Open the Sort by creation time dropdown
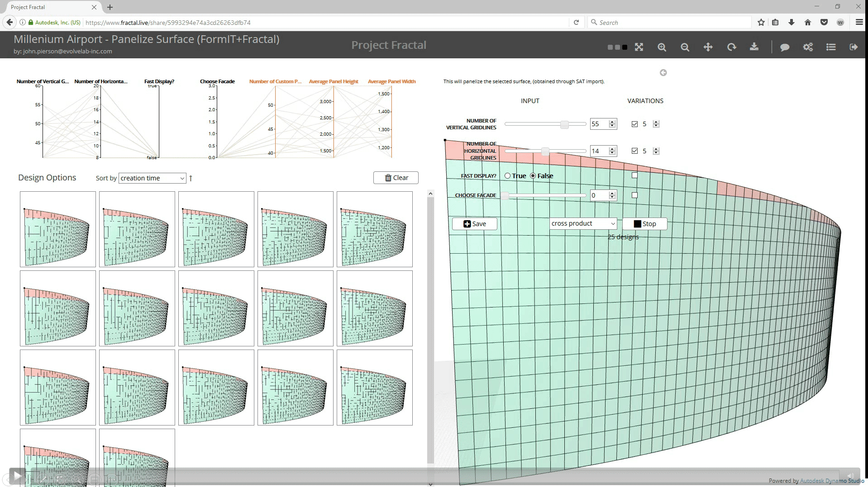The width and height of the screenshot is (868, 487). click(x=152, y=178)
